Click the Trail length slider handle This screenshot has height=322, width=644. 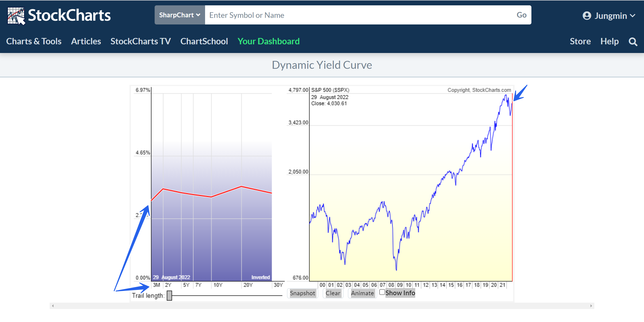(x=169, y=296)
